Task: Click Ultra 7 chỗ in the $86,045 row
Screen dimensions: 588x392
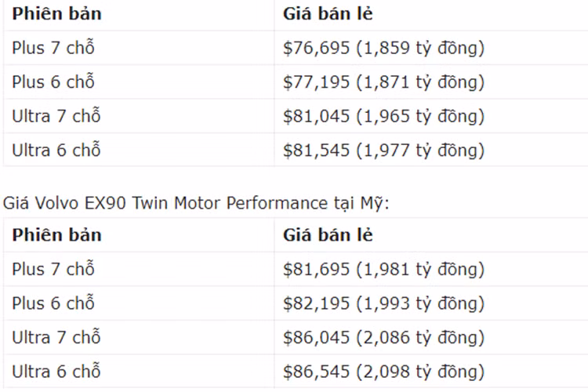Action: pos(56,338)
